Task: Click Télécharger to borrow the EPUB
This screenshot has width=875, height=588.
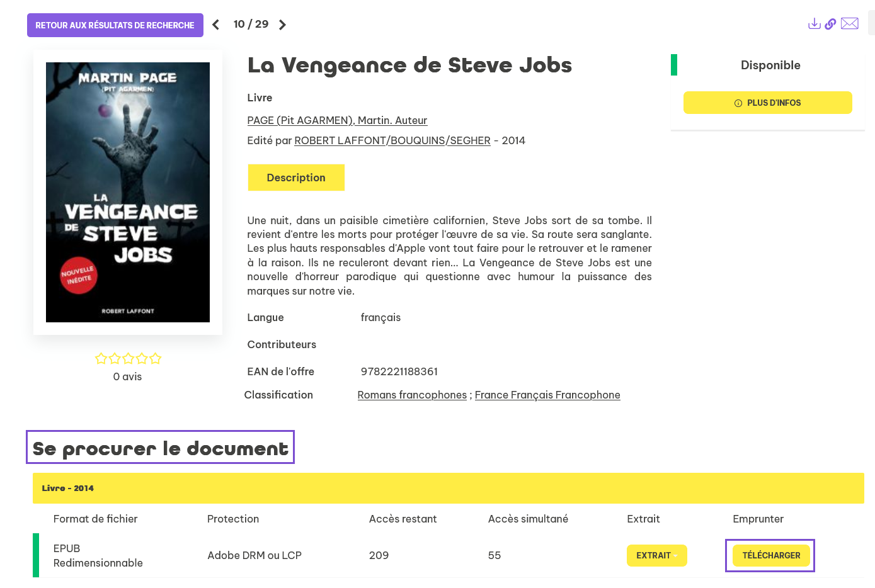Action: point(771,555)
